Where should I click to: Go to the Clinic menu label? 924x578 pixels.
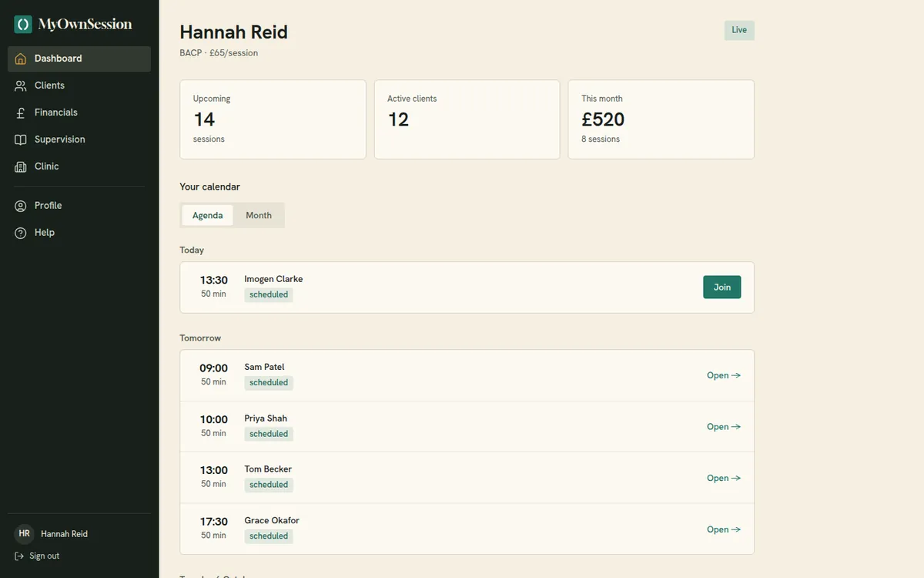(x=47, y=166)
